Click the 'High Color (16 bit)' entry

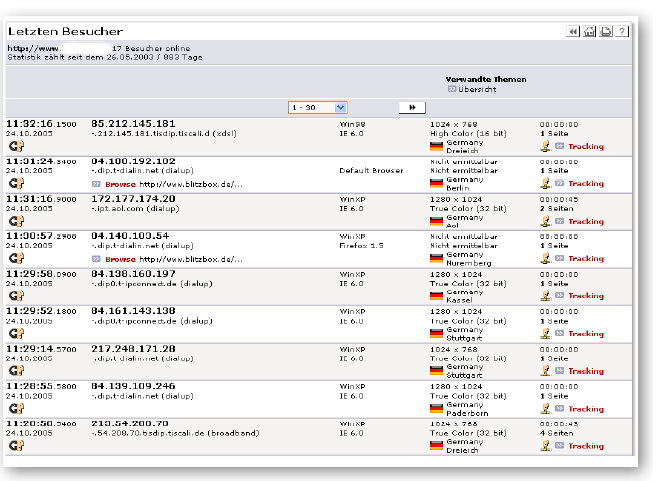(468, 134)
